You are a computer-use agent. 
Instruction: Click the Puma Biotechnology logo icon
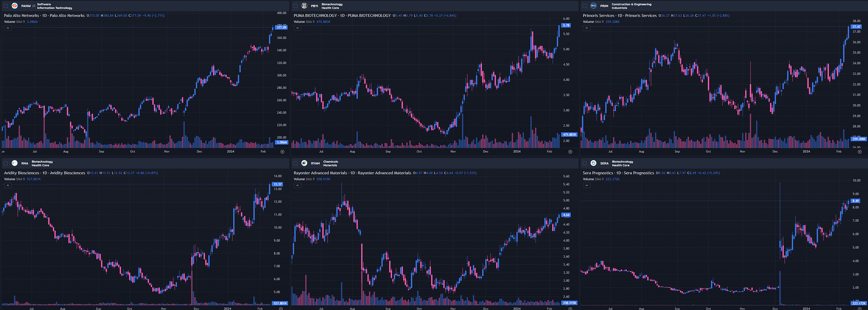(x=304, y=6)
